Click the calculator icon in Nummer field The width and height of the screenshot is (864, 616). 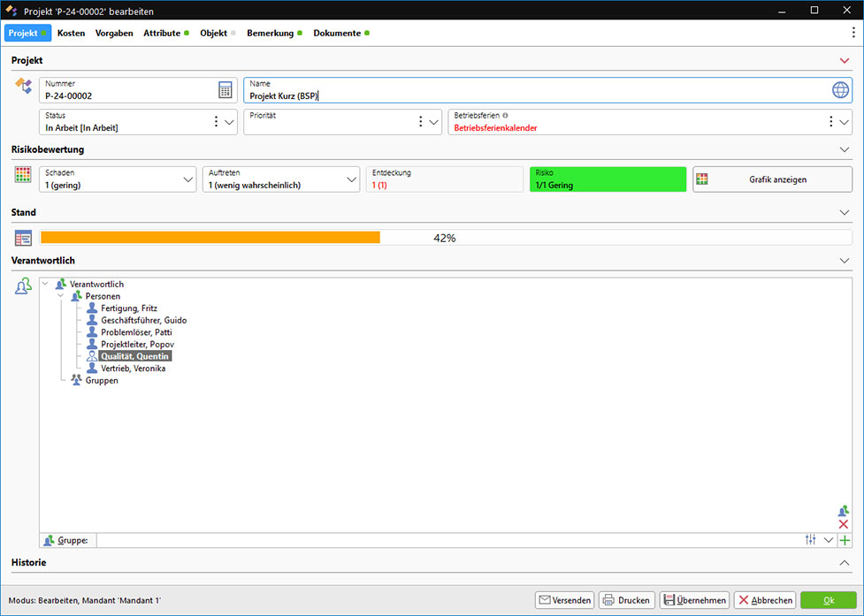tap(226, 90)
